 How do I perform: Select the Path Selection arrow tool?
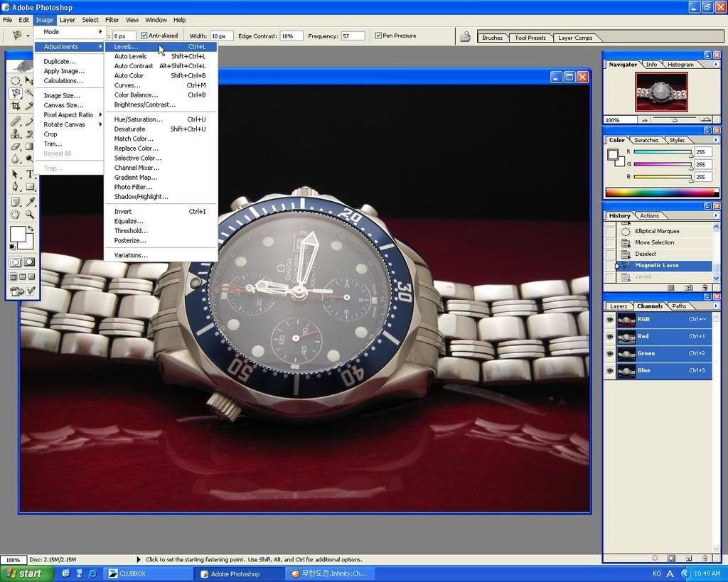click(16, 174)
